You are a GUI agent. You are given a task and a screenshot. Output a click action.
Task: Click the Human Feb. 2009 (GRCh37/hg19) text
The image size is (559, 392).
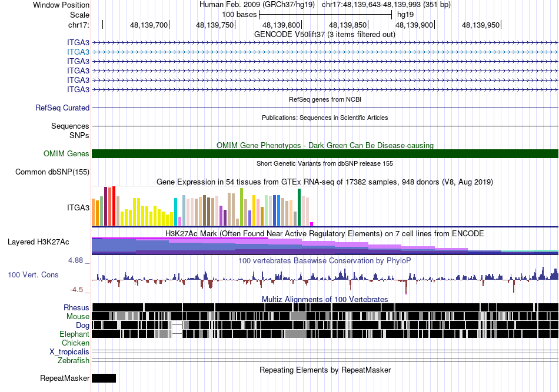(257, 5)
